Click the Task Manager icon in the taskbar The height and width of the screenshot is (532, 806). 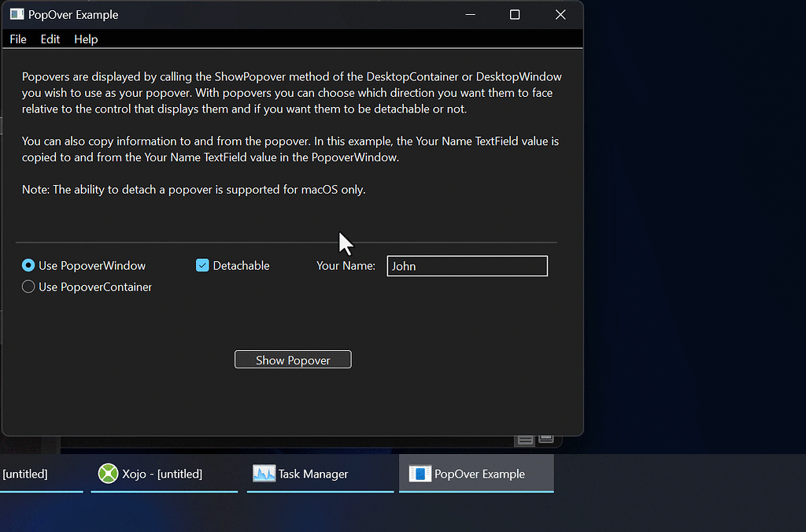click(x=263, y=474)
